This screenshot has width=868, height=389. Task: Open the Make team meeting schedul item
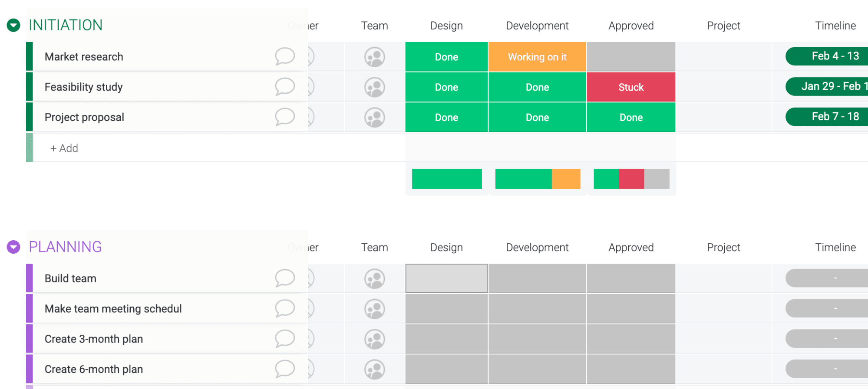(113, 309)
